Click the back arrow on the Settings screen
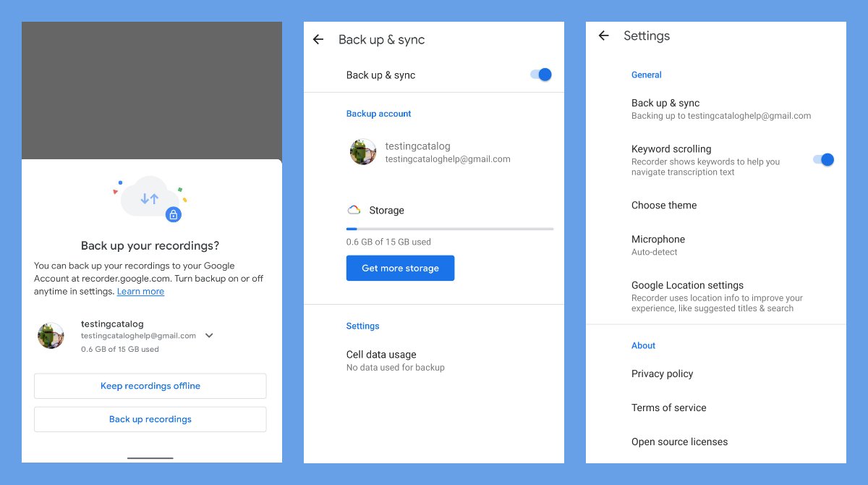Viewport: 868px width, 485px height. pos(603,35)
